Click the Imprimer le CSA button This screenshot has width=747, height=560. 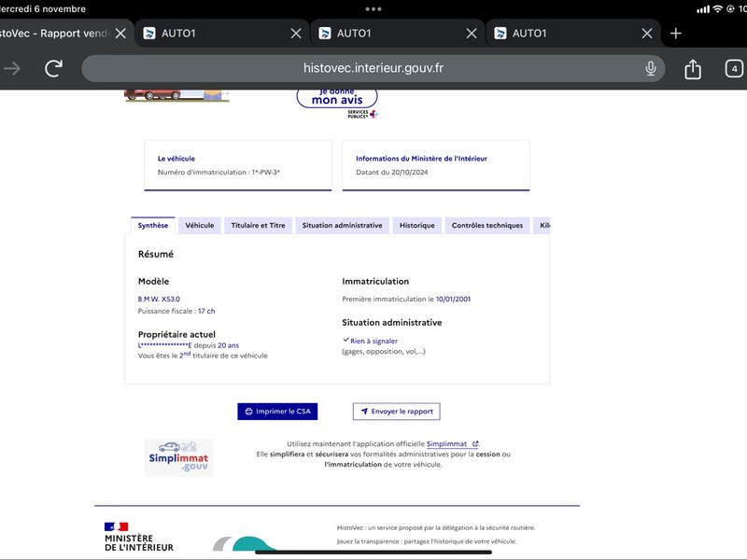click(x=277, y=412)
